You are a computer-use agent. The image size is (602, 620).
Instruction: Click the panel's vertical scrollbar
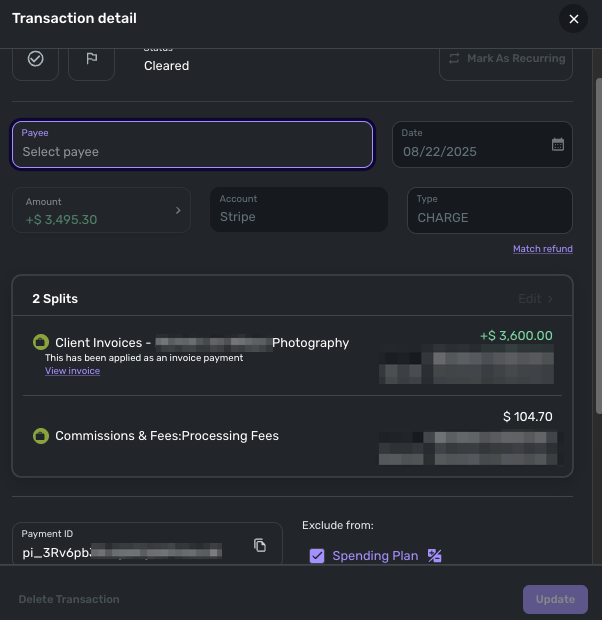pyautogui.click(x=598, y=250)
